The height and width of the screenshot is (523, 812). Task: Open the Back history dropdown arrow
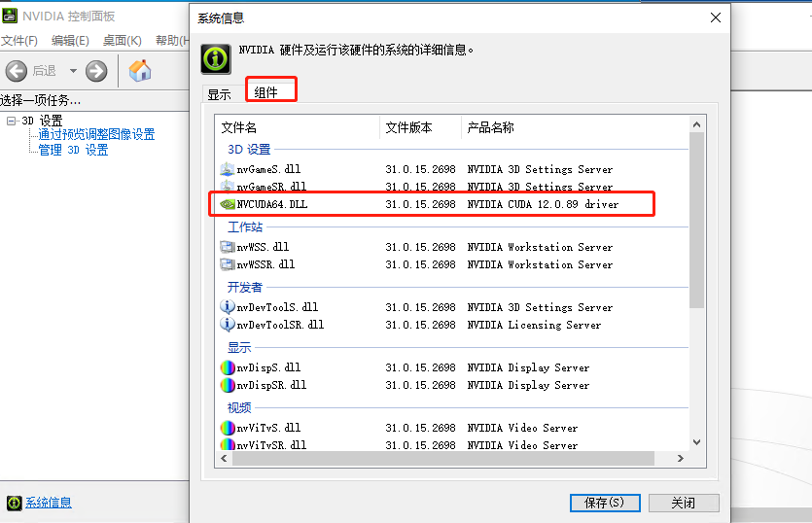73,71
